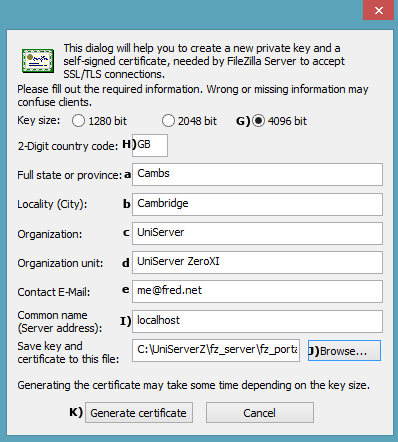Click the Organization unit input field
The height and width of the screenshot is (442, 398).
click(x=257, y=262)
